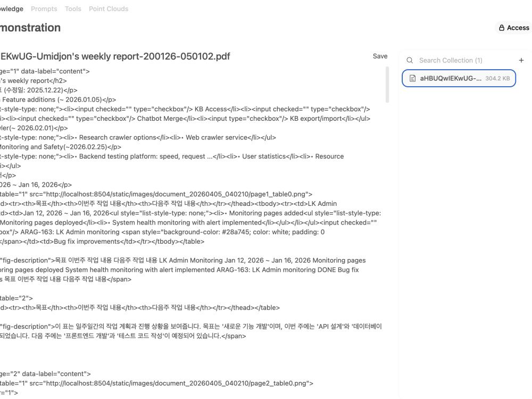
Task: Add a file with the plus icon
Action: (521, 61)
